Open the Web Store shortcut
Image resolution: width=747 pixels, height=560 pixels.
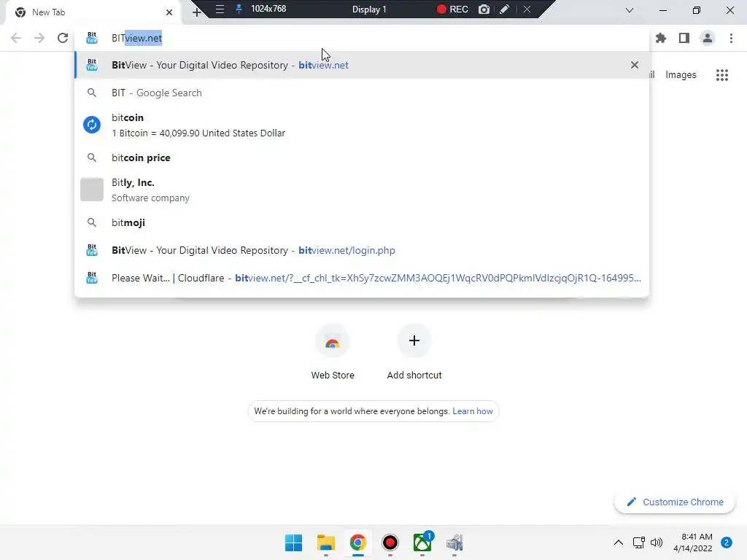point(333,352)
